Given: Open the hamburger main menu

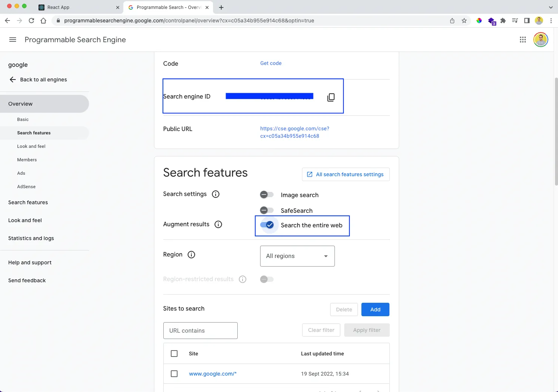Looking at the screenshot, I should click(x=13, y=40).
